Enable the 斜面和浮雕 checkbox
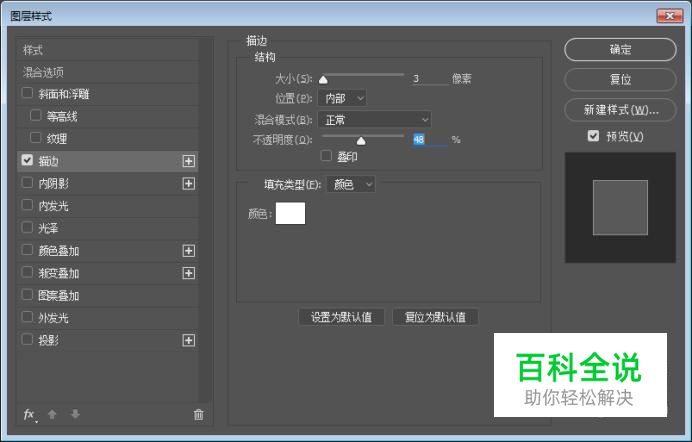 [27, 93]
